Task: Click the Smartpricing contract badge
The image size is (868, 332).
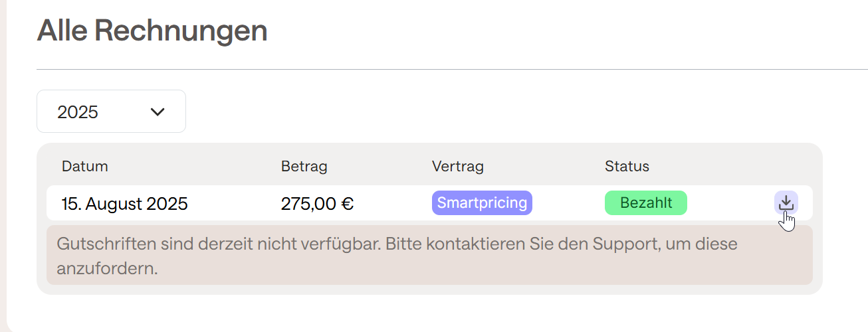Action: (x=482, y=203)
